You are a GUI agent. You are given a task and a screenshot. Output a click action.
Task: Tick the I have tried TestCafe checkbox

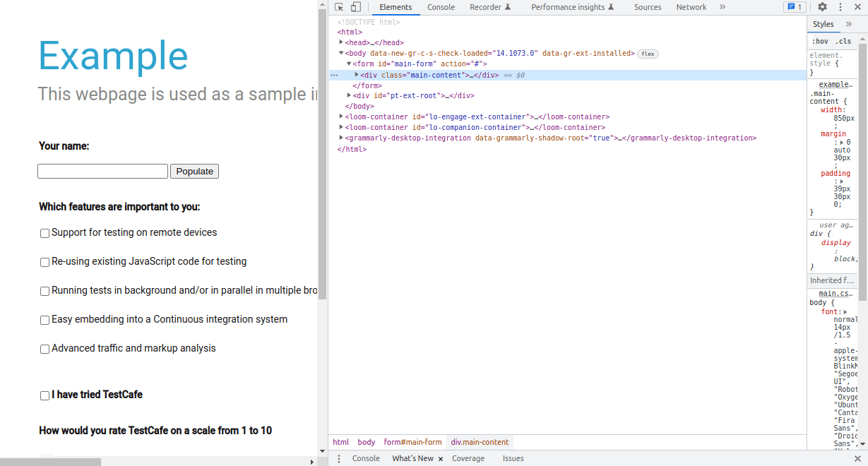point(44,395)
